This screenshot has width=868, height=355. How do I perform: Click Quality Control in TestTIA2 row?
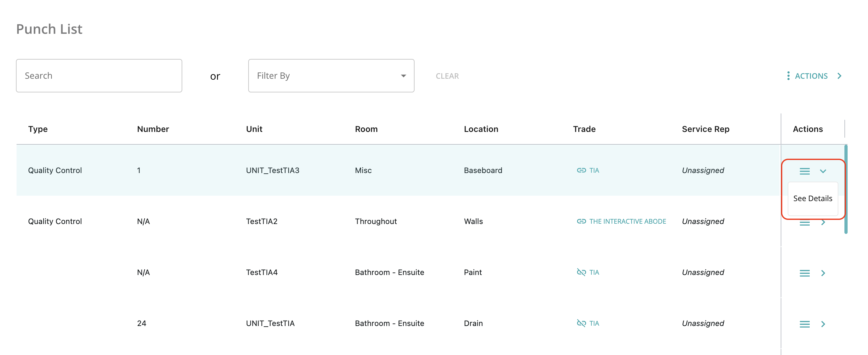pos(54,221)
